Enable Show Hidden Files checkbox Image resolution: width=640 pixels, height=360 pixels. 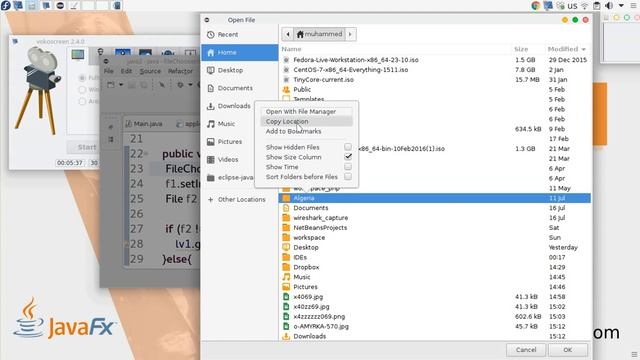click(x=348, y=147)
